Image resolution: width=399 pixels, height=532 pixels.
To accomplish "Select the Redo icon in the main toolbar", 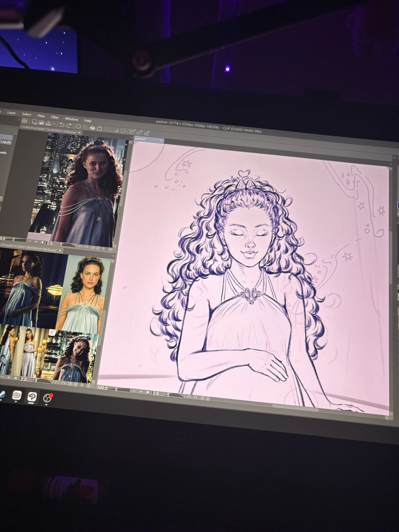I will [x=69, y=125].
